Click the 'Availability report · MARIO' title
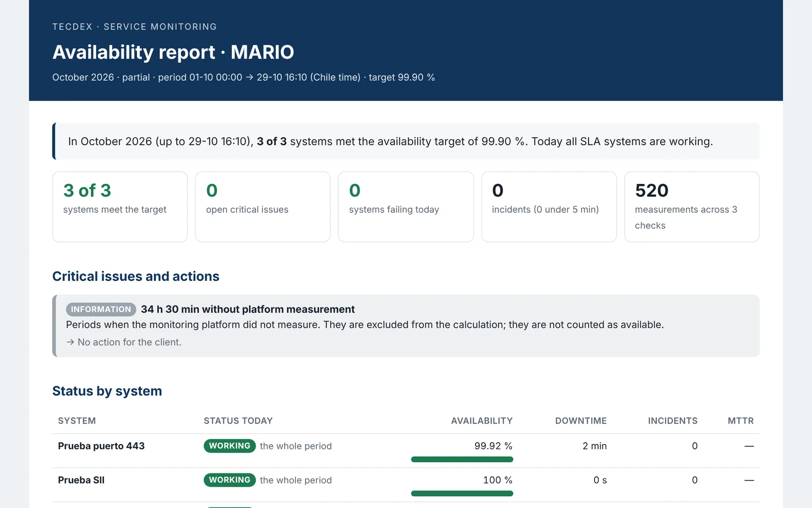812x508 pixels. [x=173, y=52]
